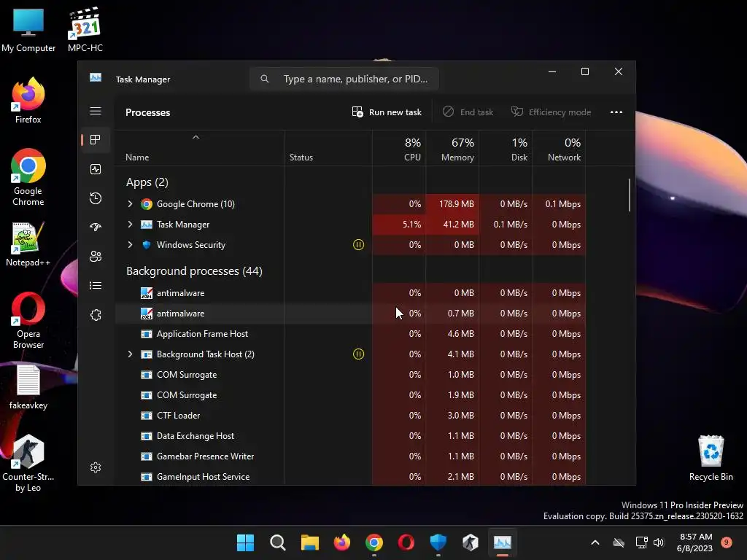Select the Application Frame Host process
Image resolution: width=747 pixels, height=560 pixels.
[x=350, y=334]
